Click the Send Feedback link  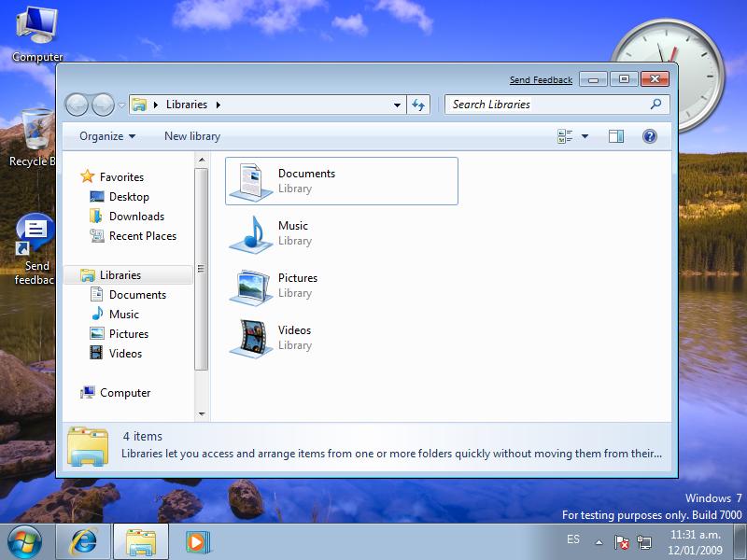541,80
